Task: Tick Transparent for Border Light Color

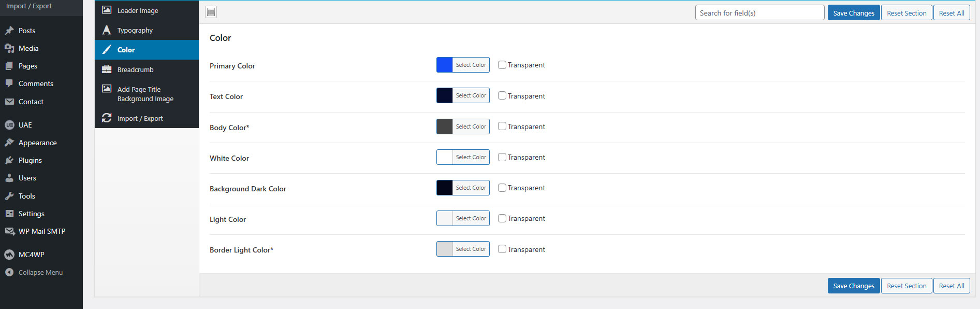Action: click(502, 249)
